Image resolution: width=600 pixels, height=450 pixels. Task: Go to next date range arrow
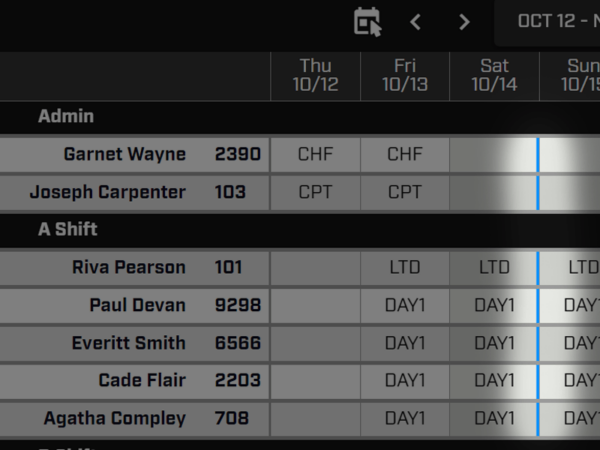[464, 22]
